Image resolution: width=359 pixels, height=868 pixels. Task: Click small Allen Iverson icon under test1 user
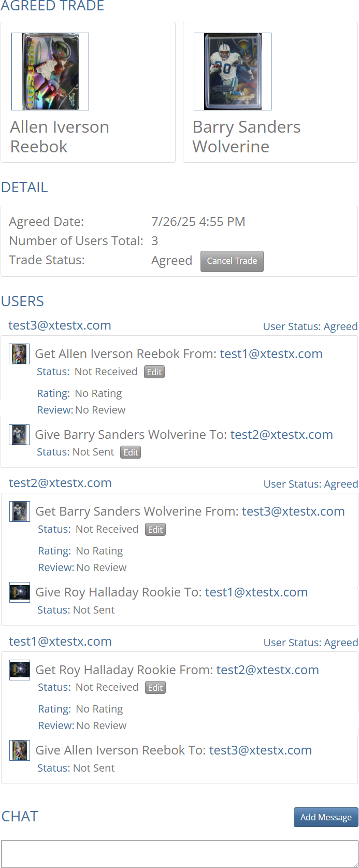20,750
